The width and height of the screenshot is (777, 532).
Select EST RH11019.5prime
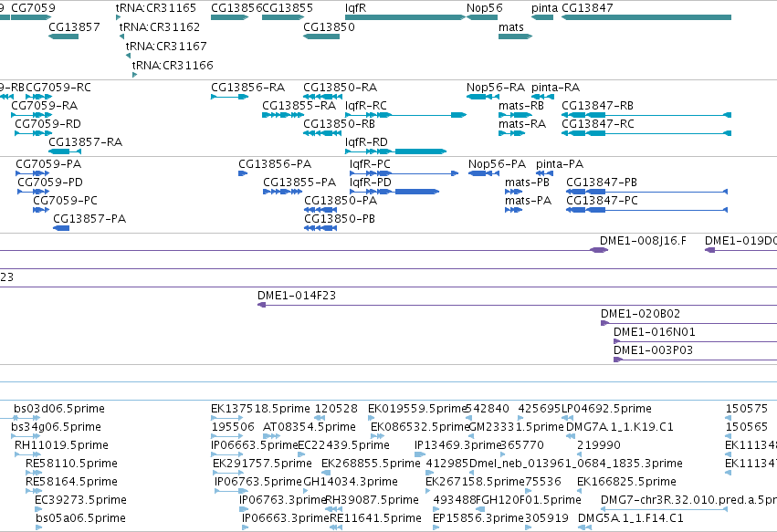click(x=61, y=445)
